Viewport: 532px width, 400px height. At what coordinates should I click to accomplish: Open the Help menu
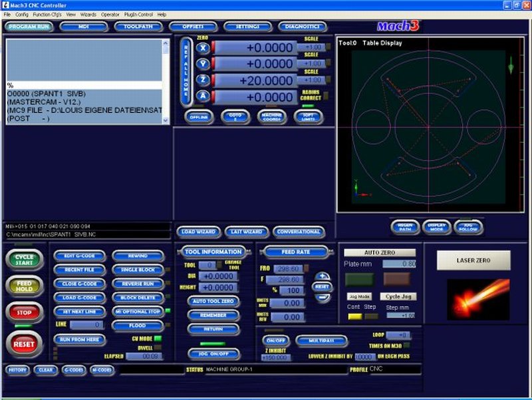coord(162,15)
